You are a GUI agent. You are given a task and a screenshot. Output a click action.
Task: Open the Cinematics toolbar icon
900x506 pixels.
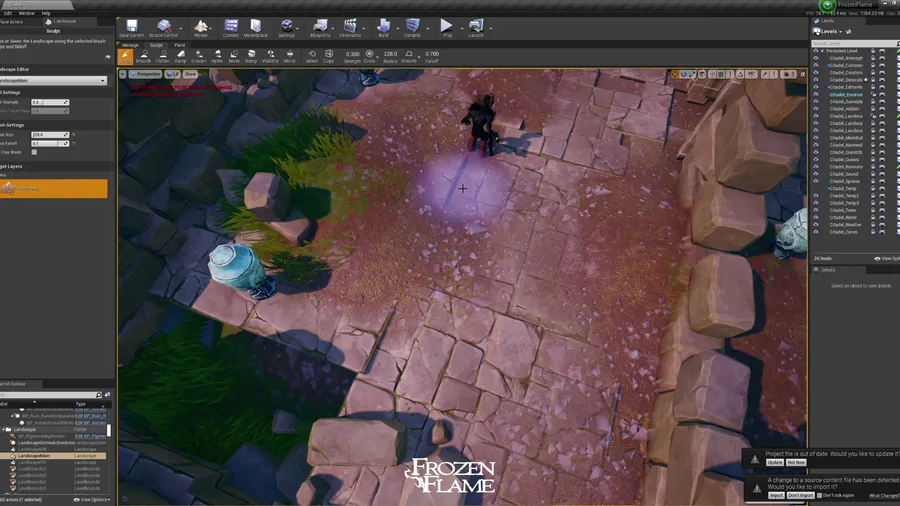pyautogui.click(x=350, y=28)
